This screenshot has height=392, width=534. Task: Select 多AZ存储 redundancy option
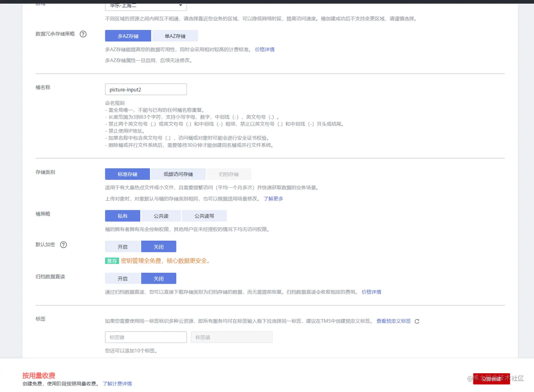tap(128, 36)
